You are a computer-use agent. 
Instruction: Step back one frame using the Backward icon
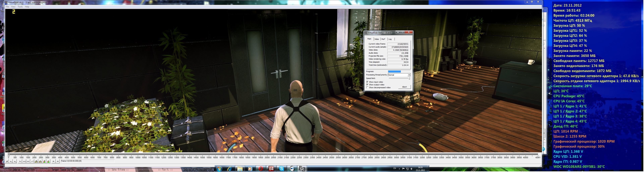tap(24, 161)
